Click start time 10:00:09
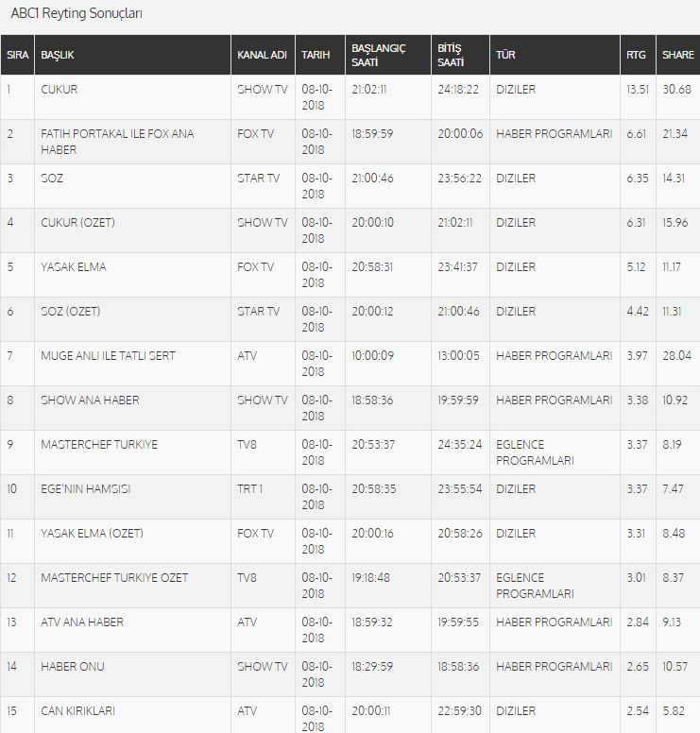 373,356
